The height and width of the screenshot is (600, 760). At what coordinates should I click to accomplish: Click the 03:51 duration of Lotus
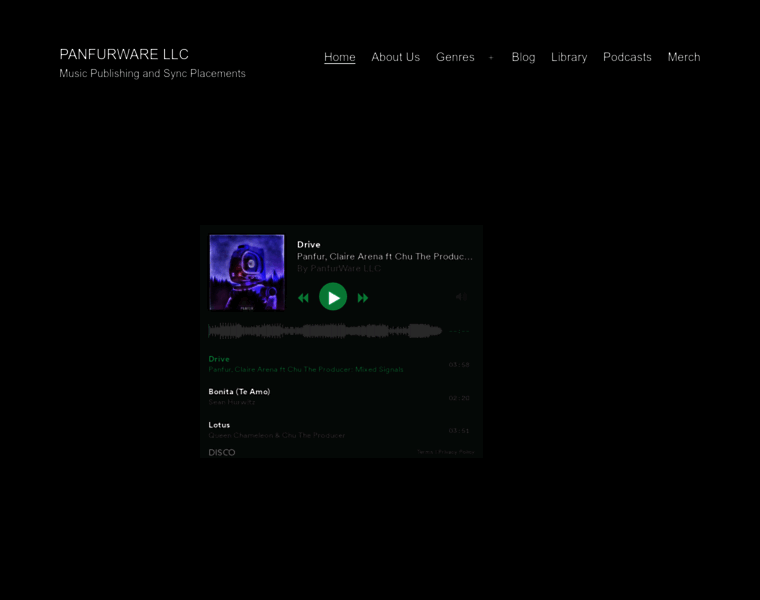click(x=459, y=430)
